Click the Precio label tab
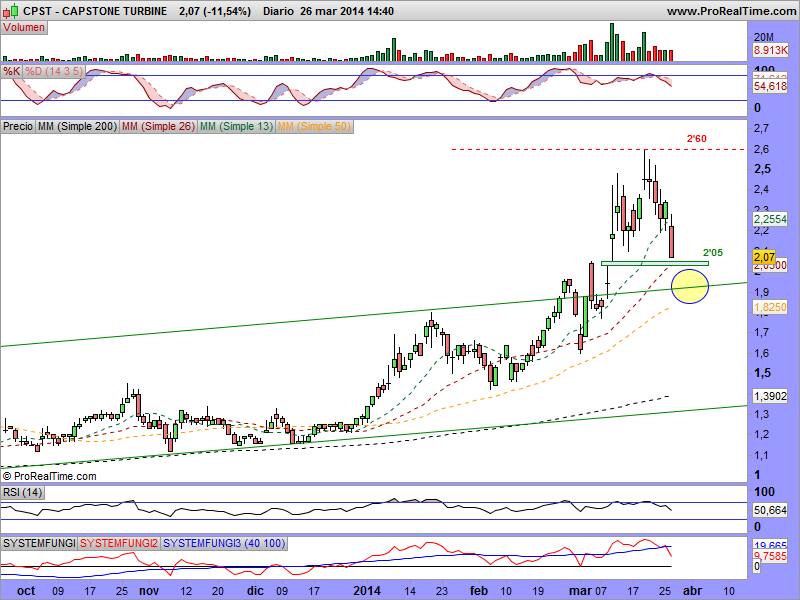The image size is (800, 600). (x=17, y=127)
